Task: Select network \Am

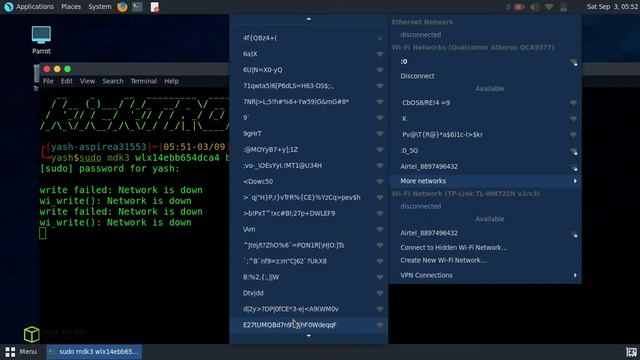Action: pos(309,229)
